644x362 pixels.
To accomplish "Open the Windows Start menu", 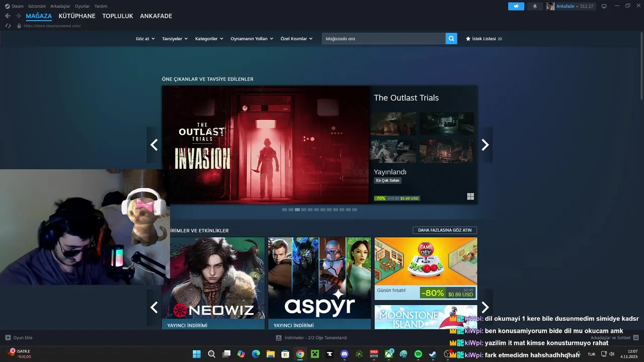I will 197,354.
